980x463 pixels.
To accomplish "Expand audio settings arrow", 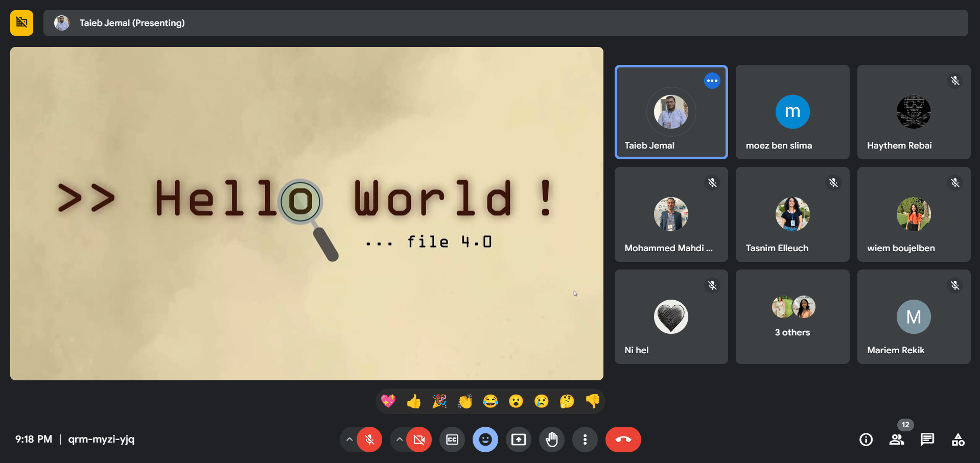I will tap(349, 439).
